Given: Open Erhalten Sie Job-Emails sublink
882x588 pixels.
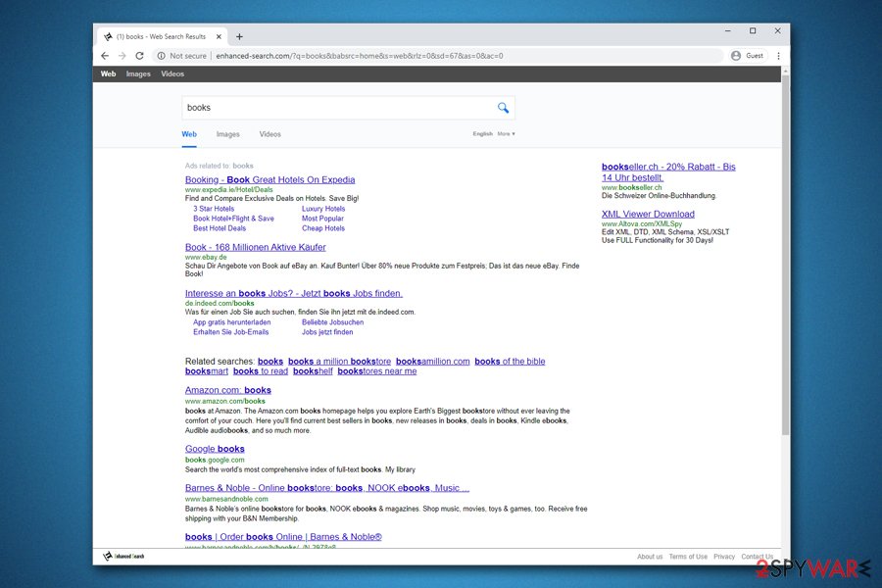Looking at the screenshot, I should (230, 332).
